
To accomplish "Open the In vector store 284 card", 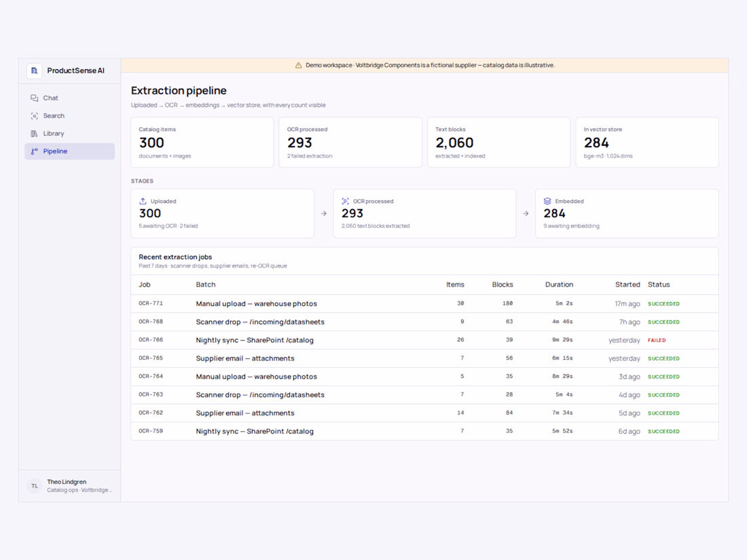I will (x=647, y=143).
